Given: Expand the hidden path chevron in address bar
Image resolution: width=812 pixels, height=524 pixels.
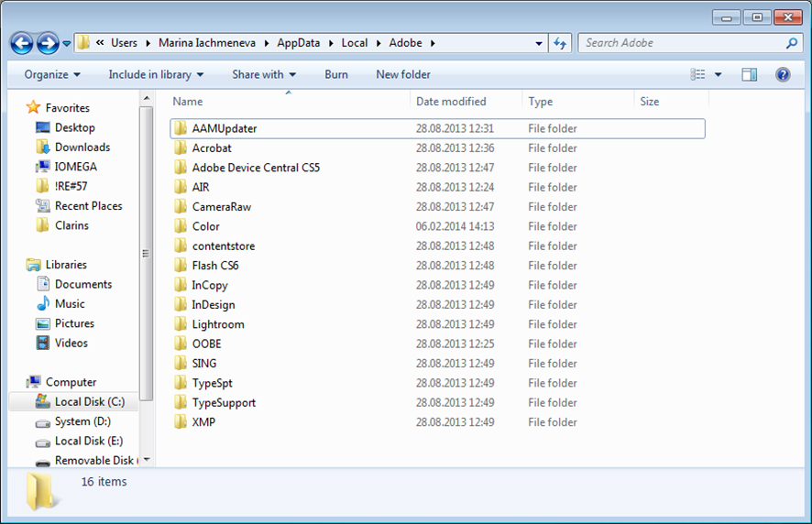Looking at the screenshot, I should (x=100, y=43).
